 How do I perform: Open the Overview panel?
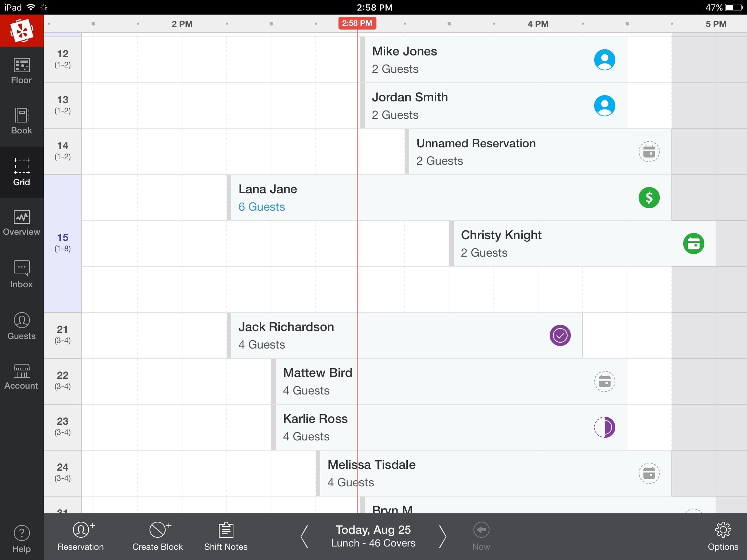point(21,223)
